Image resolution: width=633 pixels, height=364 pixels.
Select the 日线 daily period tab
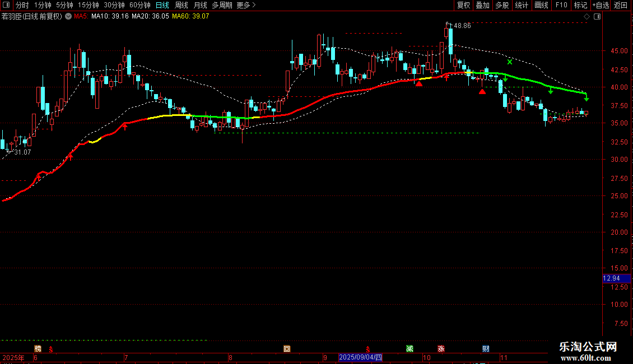coord(162,5)
